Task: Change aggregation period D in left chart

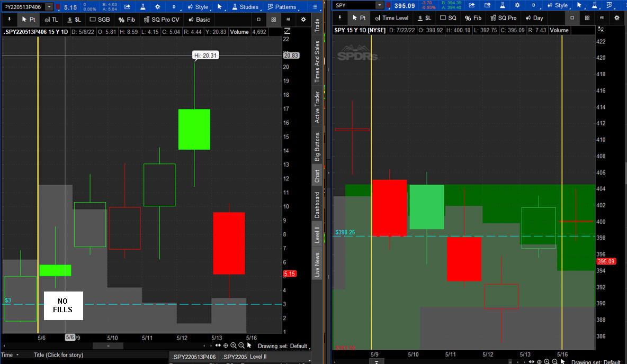Action: tap(174, 7)
